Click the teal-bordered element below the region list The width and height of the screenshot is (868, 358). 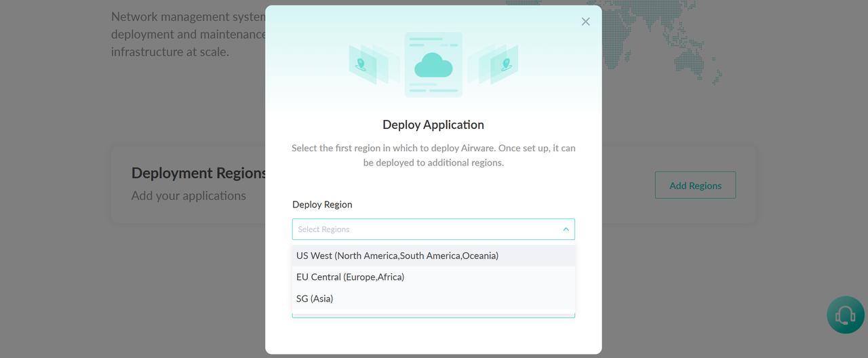click(433, 315)
